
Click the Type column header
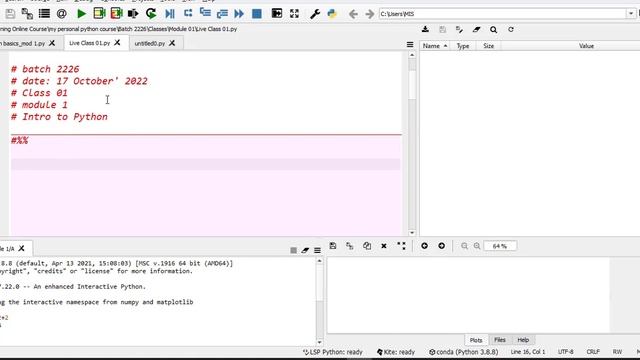(463, 46)
